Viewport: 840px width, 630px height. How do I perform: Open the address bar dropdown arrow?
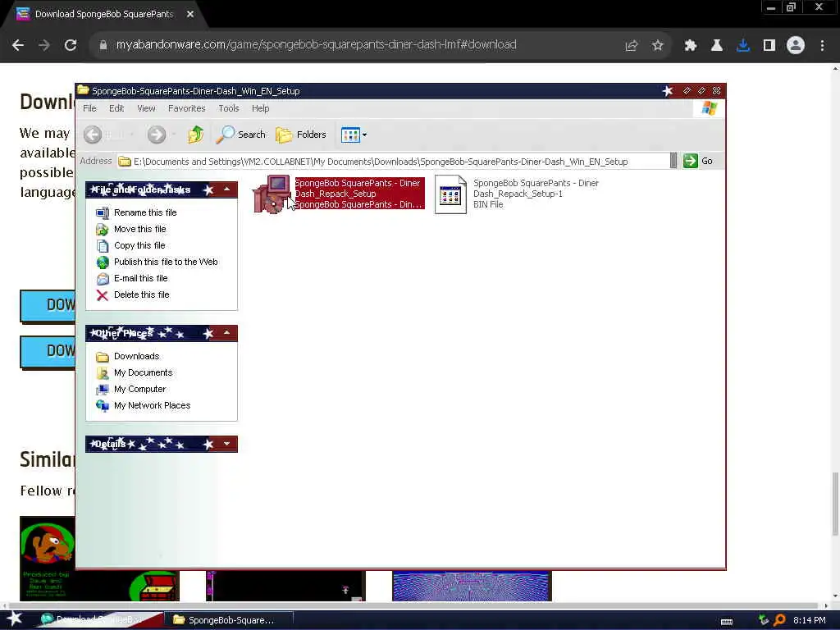(673, 161)
